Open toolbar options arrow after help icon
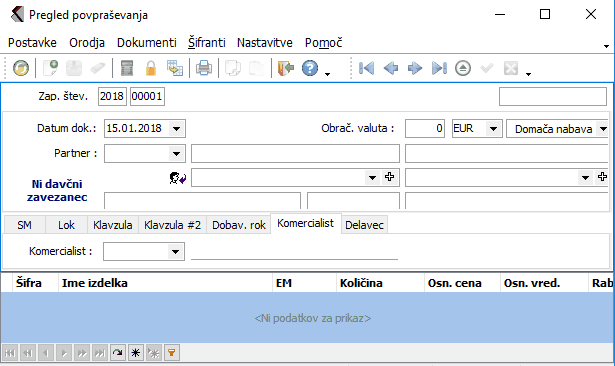 pos(328,74)
